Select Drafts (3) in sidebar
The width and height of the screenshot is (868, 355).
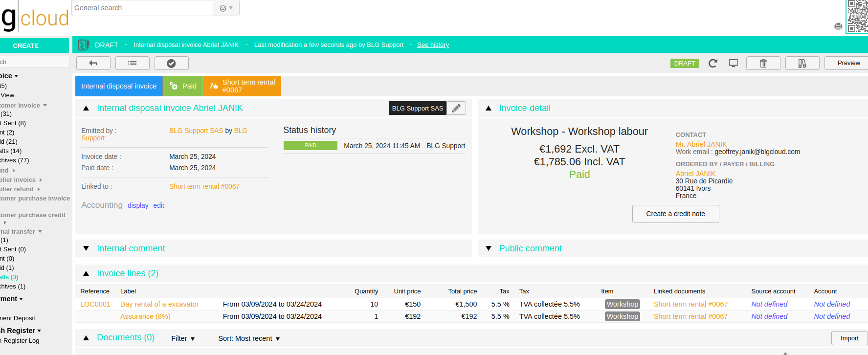tap(9, 277)
